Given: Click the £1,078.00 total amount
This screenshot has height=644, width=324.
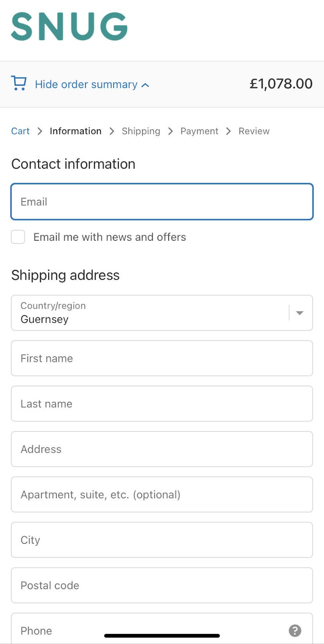Looking at the screenshot, I should coord(281,83).
